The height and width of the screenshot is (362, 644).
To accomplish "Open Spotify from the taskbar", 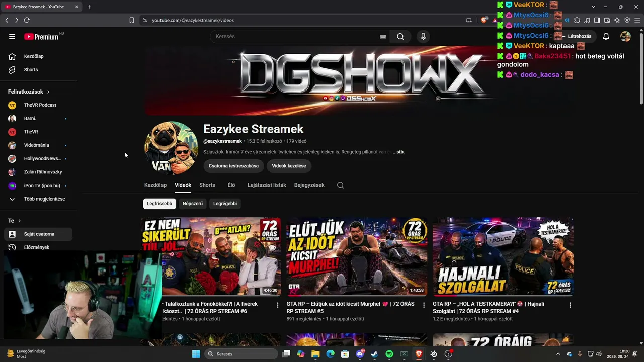I will click(389, 354).
